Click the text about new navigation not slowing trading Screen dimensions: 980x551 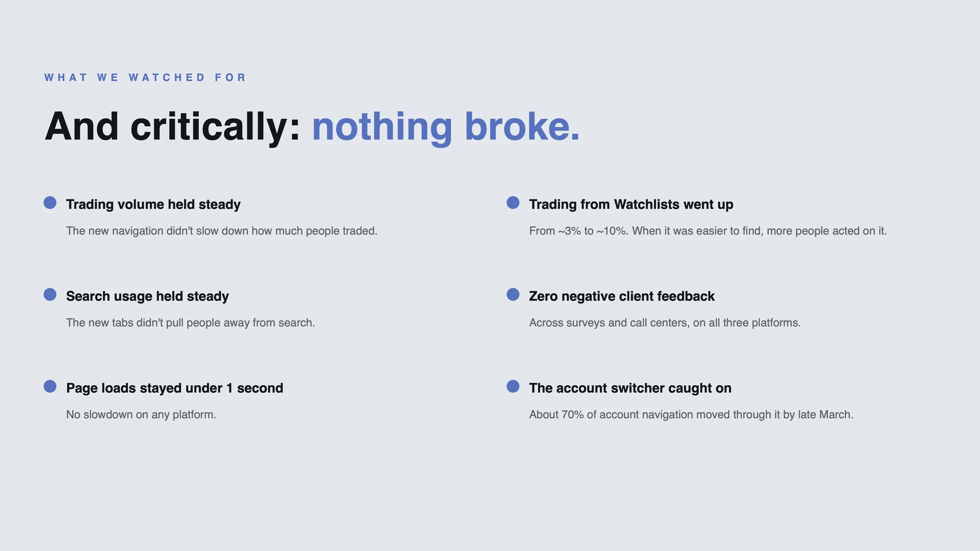(x=221, y=231)
